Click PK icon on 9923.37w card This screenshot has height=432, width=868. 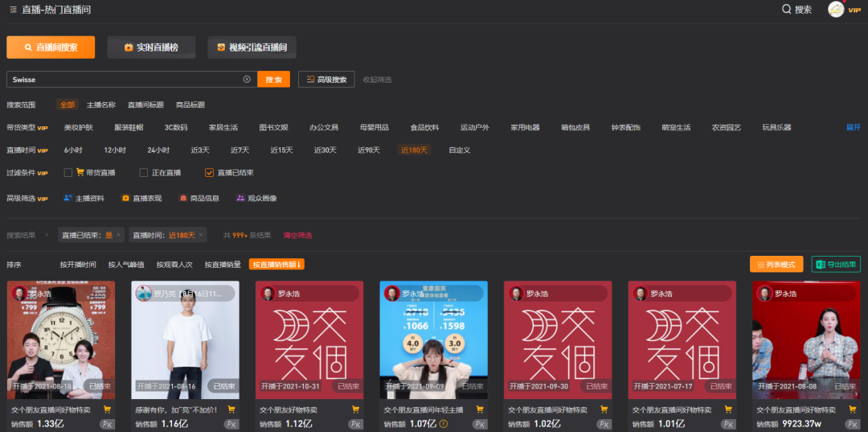pyautogui.click(x=853, y=424)
